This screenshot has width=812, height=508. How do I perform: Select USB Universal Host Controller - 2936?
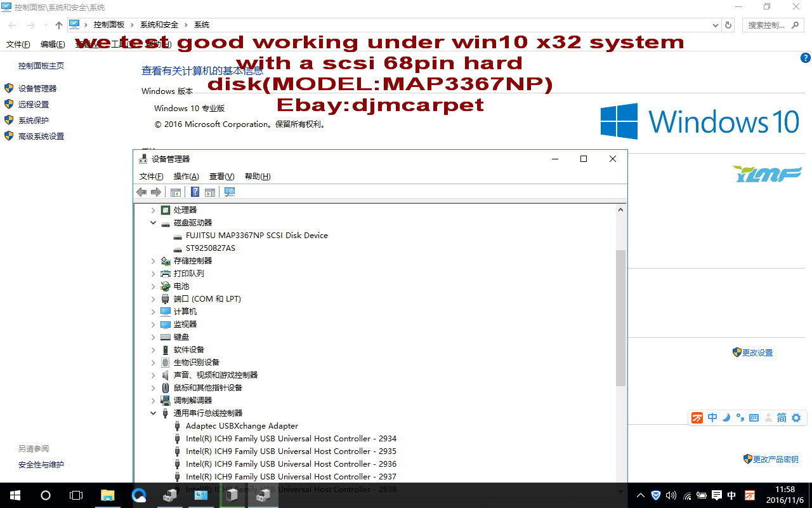(291, 464)
